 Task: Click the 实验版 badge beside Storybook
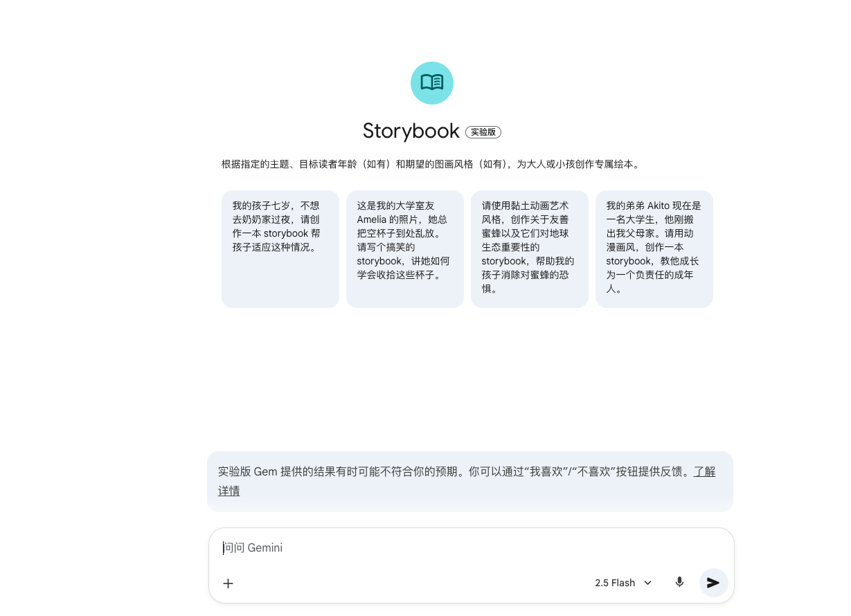click(483, 132)
